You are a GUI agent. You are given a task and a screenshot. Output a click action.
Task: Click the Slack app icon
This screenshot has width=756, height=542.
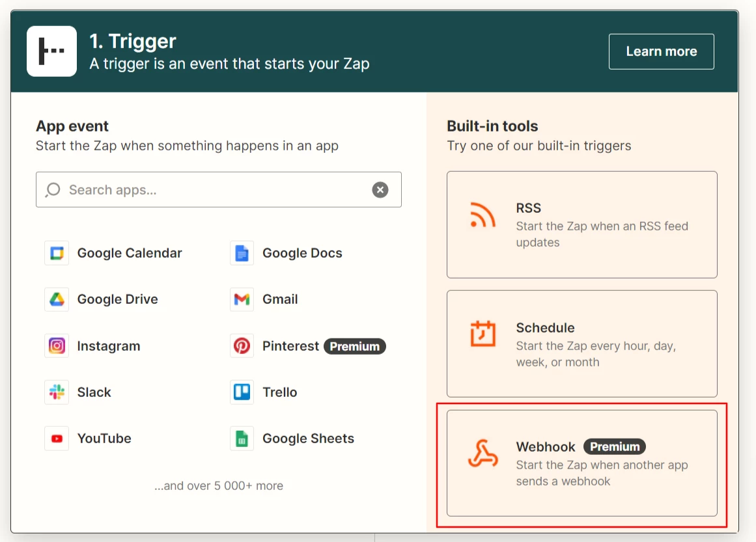coord(57,392)
